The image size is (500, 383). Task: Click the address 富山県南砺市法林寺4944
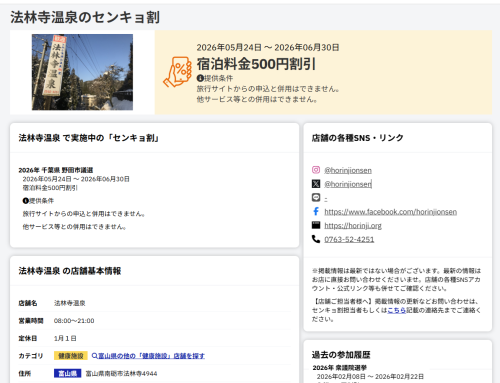(121, 373)
